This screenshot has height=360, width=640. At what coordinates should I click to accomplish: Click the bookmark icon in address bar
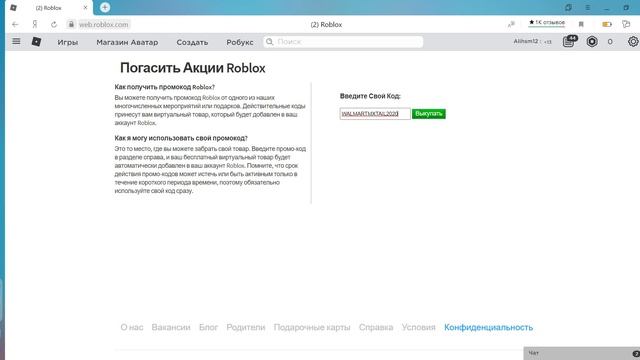581,24
